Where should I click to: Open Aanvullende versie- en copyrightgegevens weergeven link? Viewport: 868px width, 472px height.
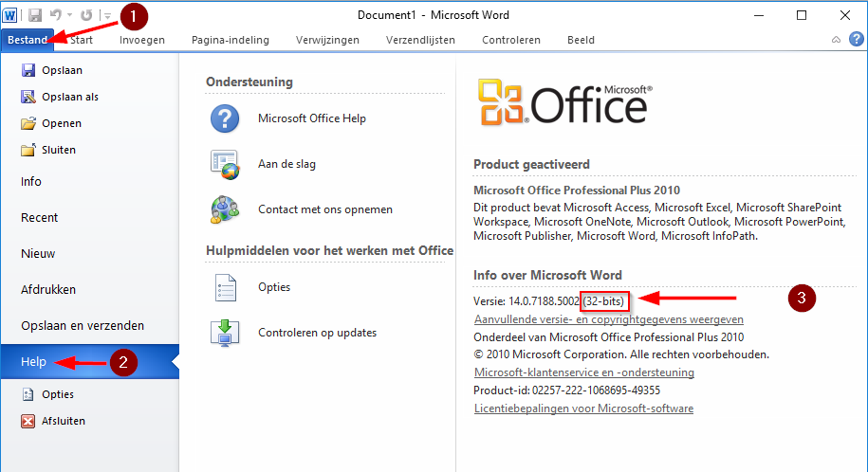(x=608, y=319)
